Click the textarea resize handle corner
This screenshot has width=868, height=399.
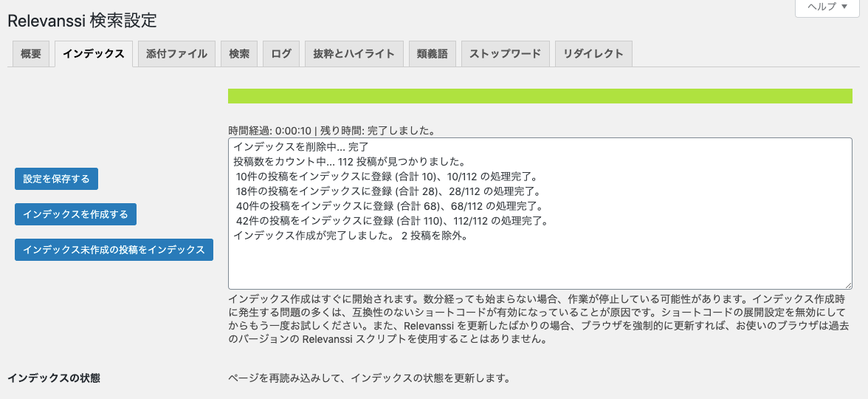tap(848, 285)
